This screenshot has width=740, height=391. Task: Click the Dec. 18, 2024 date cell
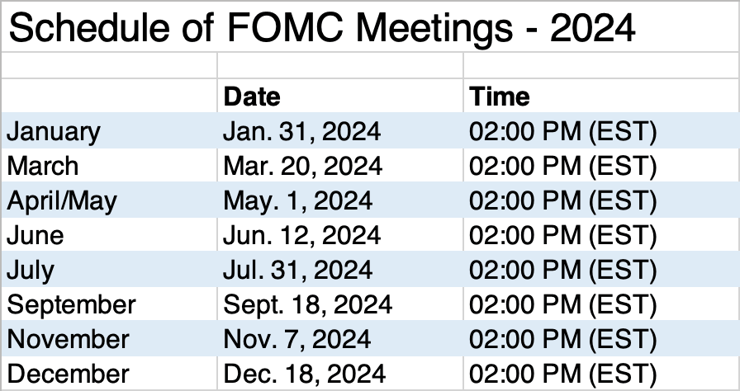[340, 373]
